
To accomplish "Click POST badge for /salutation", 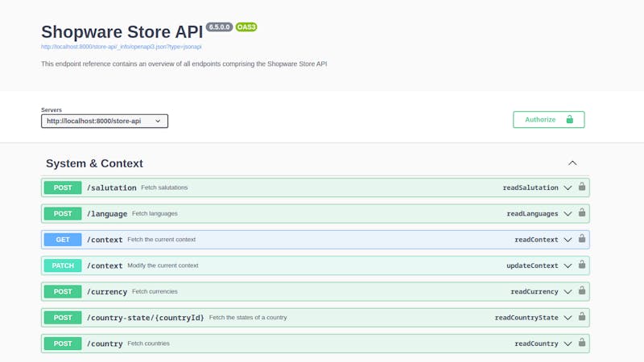I will point(63,187).
